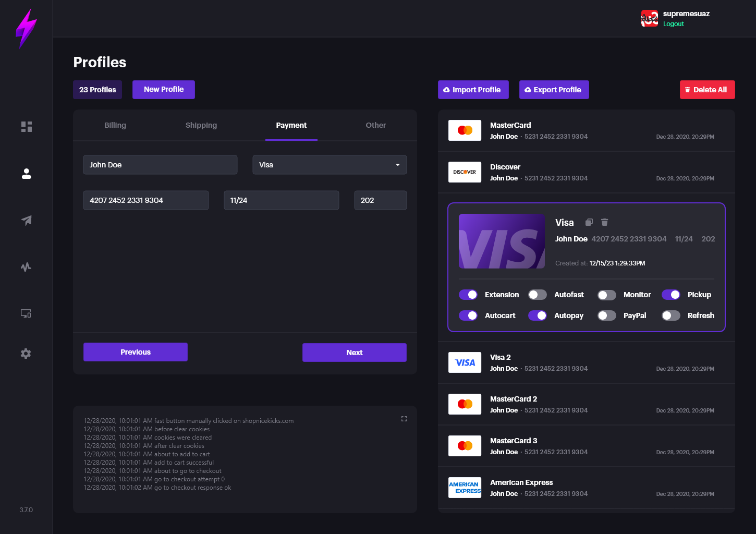Enable the PayPal toggle

tap(607, 315)
